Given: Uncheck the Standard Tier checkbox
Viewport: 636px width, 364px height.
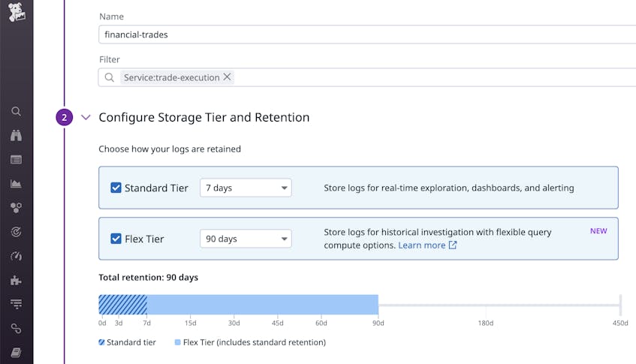Looking at the screenshot, I should point(116,188).
